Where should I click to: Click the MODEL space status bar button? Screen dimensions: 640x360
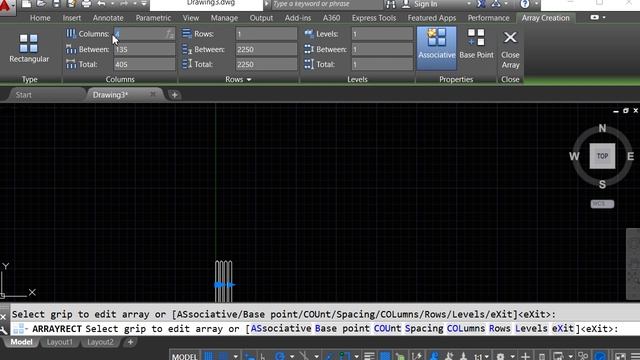coord(184,356)
